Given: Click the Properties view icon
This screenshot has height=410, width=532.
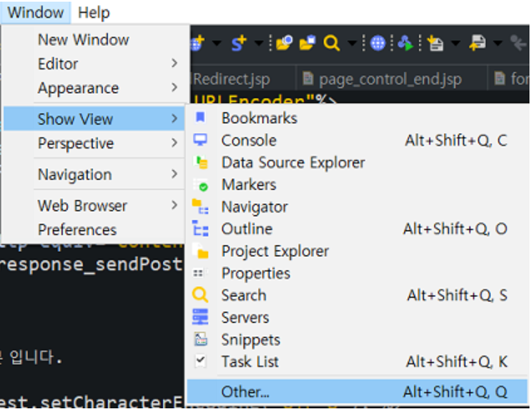Looking at the screenshot, I should pos(199,273).
